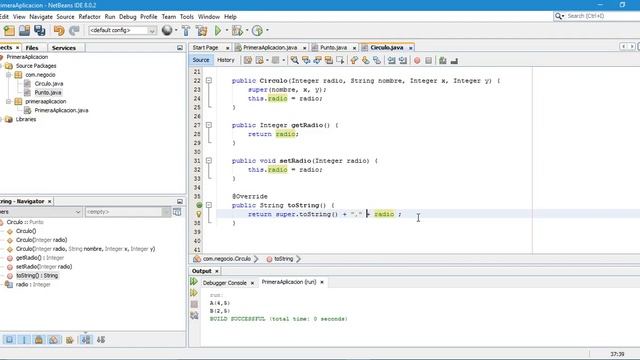Click the Debug Project toolbar icon
This screenshot has width=640, height=360.
click(x=237, y=31)
